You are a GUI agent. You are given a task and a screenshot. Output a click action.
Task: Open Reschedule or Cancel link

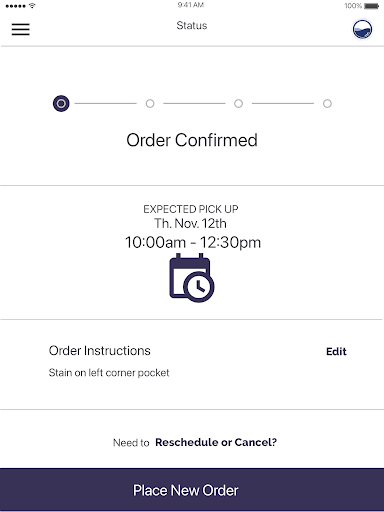click(x=216, y=442)
